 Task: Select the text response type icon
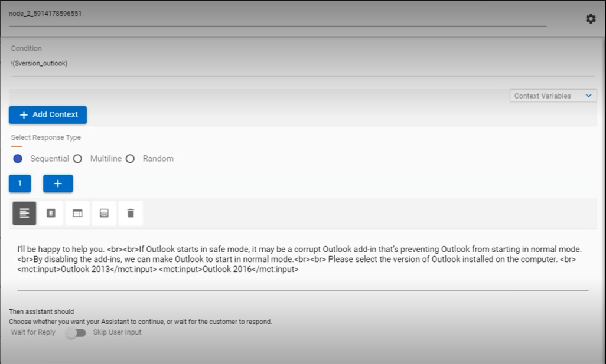click(x=24, y=213)
